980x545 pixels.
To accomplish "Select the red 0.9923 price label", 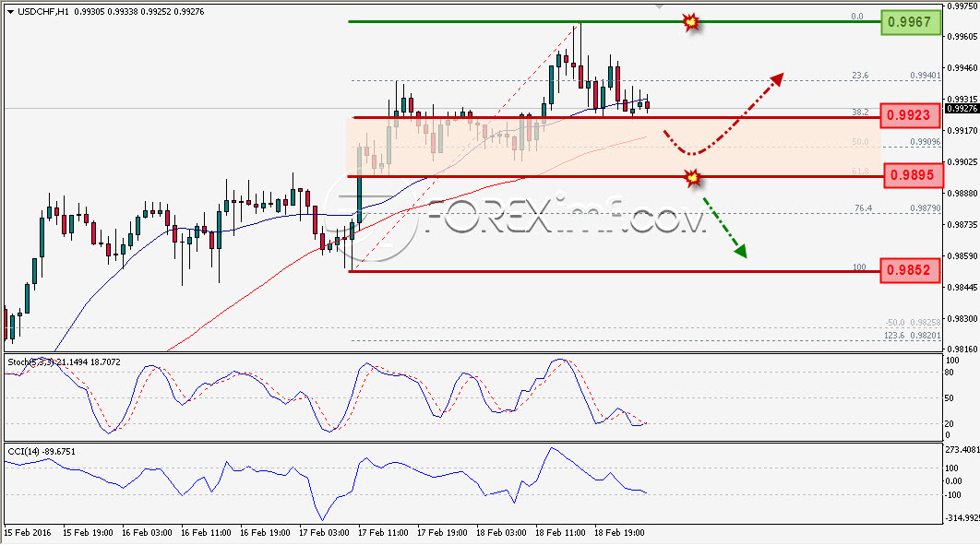I will pos(909,115).
